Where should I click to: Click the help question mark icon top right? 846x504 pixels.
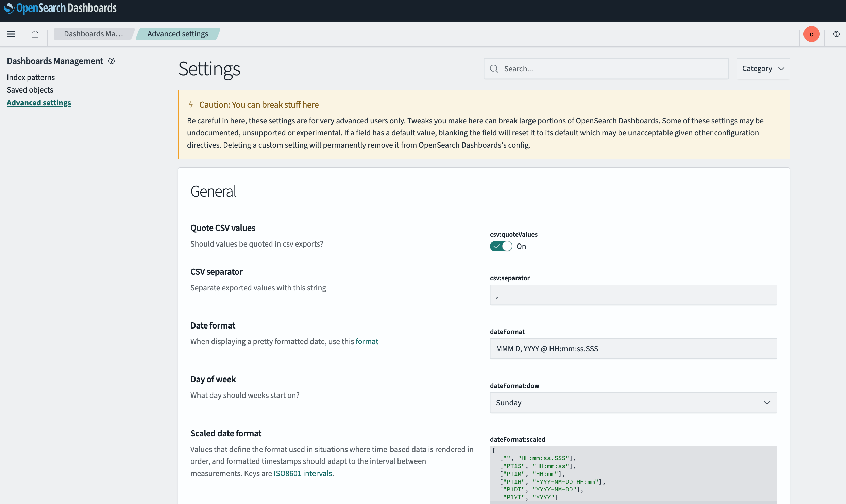tap(837, 34)
